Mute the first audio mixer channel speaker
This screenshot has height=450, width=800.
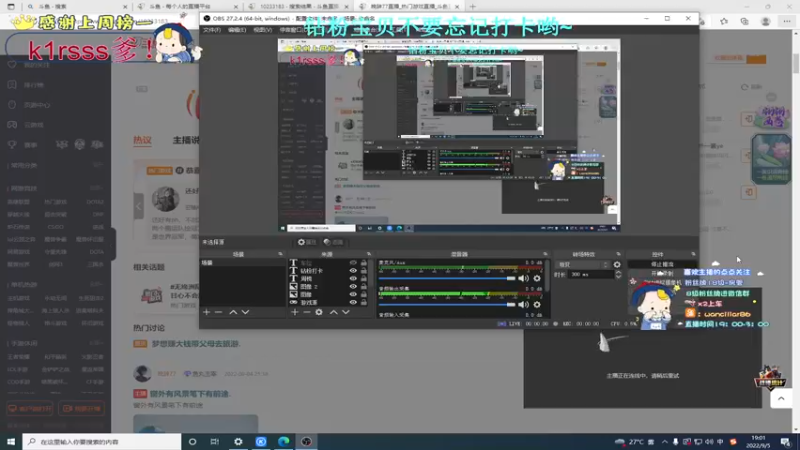pyautogui.click(x=523, y=279)
